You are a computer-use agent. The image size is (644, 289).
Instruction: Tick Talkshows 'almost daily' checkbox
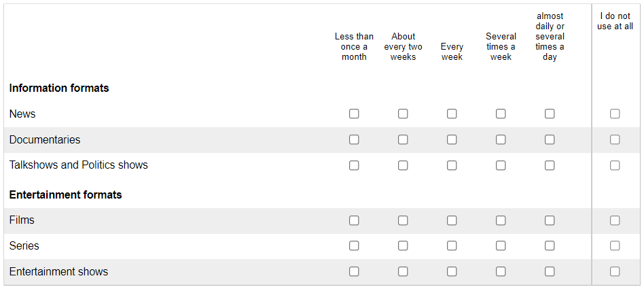[549, 165]
